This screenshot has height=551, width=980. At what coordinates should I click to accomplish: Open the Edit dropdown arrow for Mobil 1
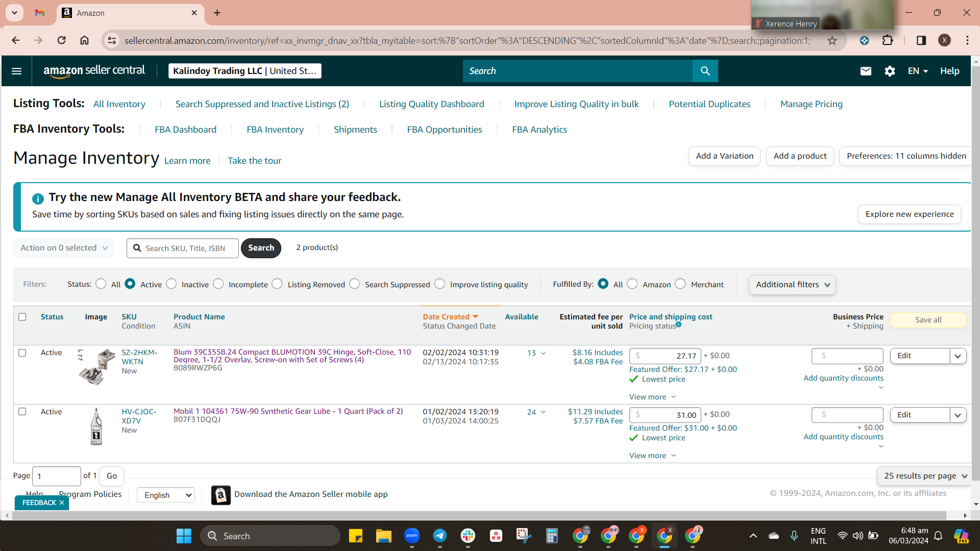pos(958,415)
